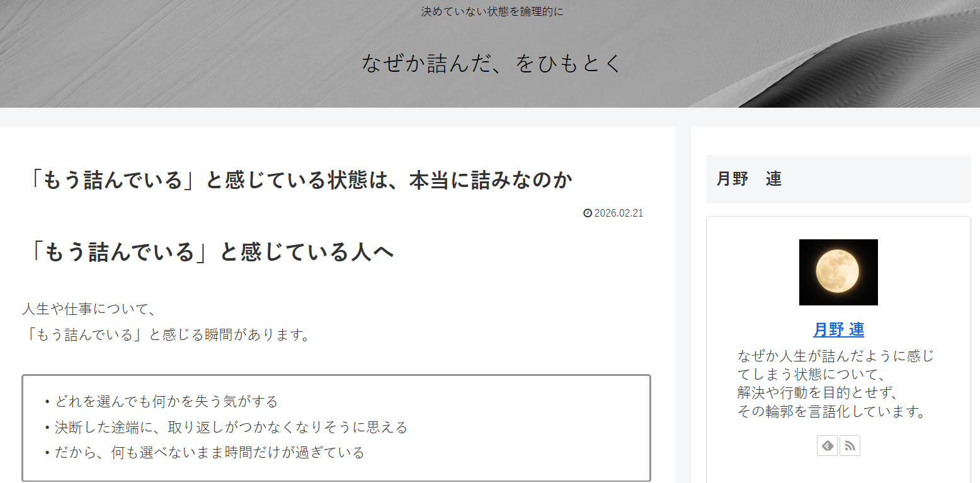Click the clock icon beside the post date
Image resolution: width=980 pixels, height=483 pixels.
point(588,213)
